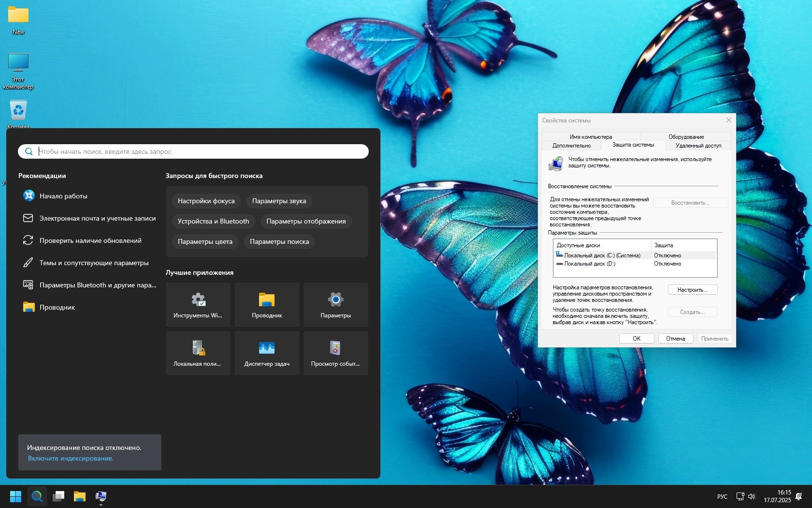This screenshot has height=508, width=812.
Task: Switch to the Remote Access tab
Action: pos(698,146)
